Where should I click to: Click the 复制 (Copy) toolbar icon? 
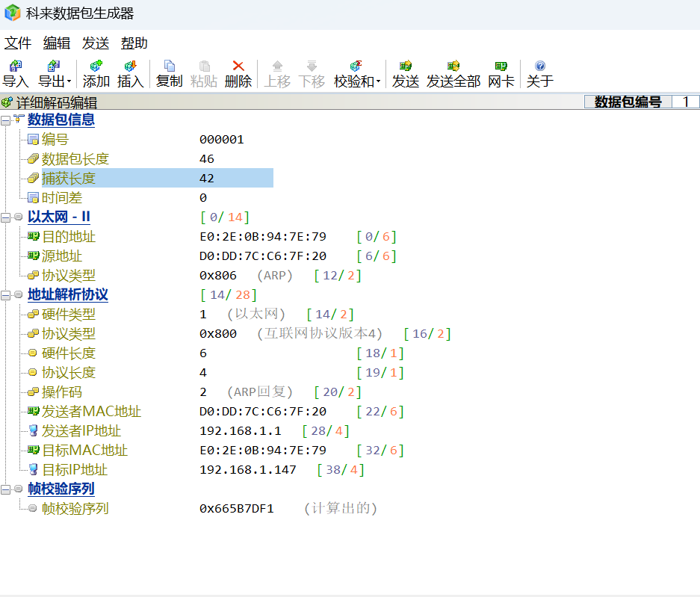point(169,73)
